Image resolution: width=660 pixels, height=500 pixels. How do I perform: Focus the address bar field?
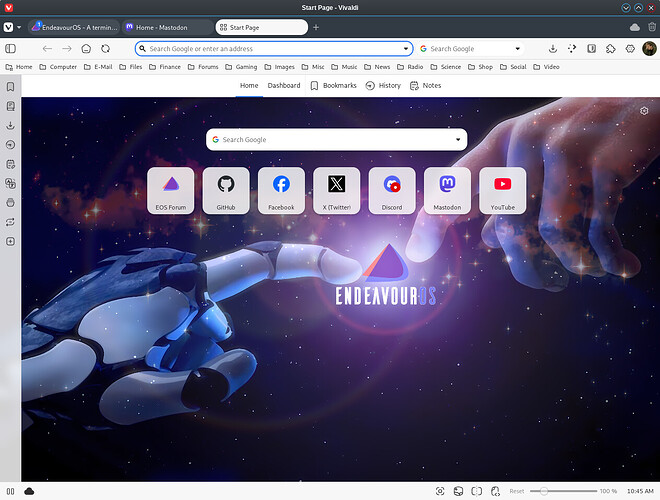(x=274, y=49)
